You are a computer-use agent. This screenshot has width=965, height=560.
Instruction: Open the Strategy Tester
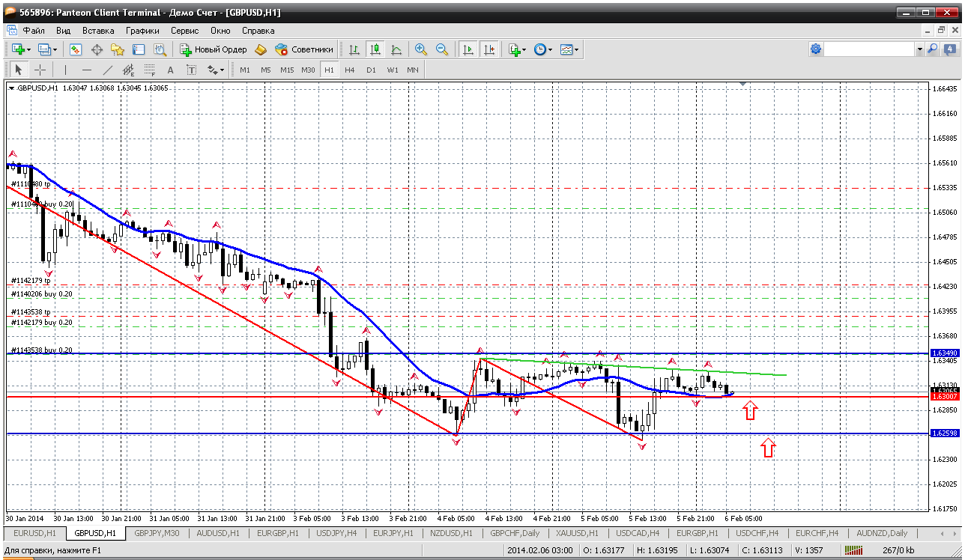coord(160,49)
